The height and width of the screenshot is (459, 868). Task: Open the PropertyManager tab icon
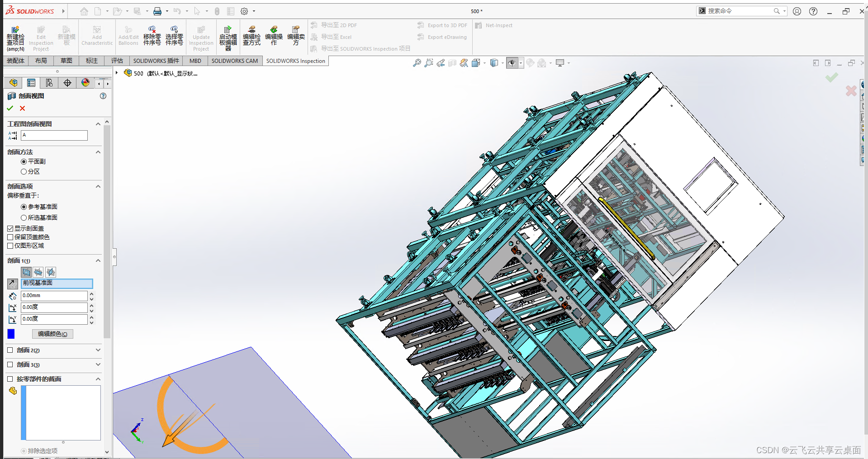31,83
